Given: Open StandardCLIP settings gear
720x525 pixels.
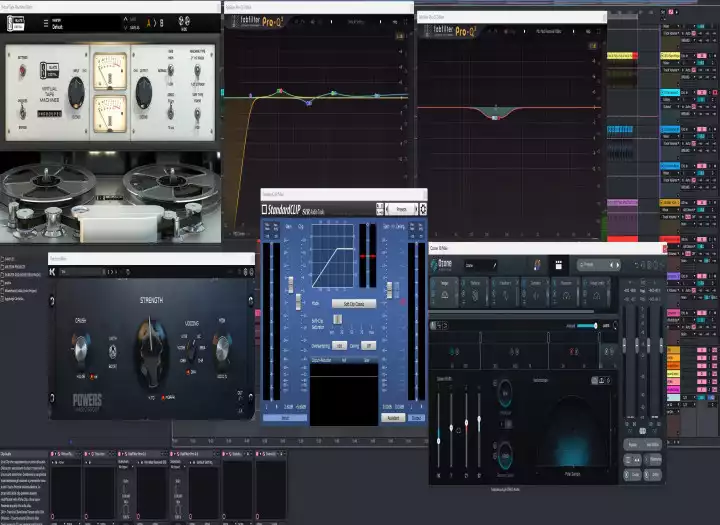Looking at the screenshot, I should [423, 209].
